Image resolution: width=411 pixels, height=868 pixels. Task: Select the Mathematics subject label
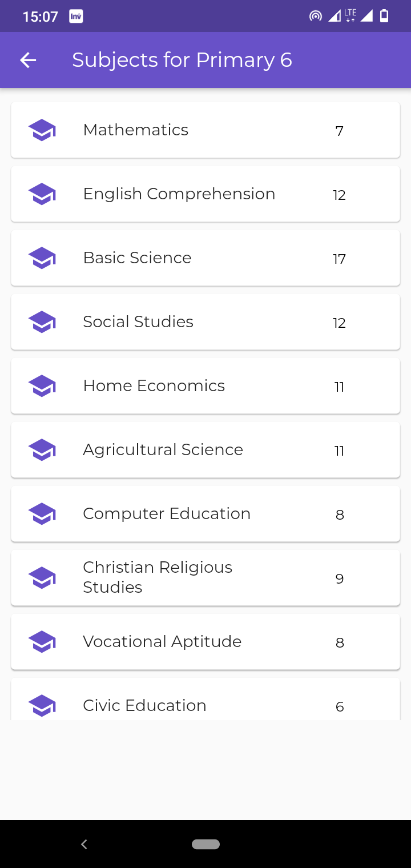[136, 130]
